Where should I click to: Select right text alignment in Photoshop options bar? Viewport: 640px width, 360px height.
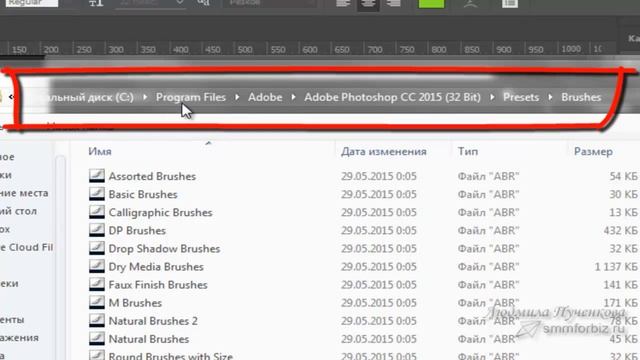[393, 3]
